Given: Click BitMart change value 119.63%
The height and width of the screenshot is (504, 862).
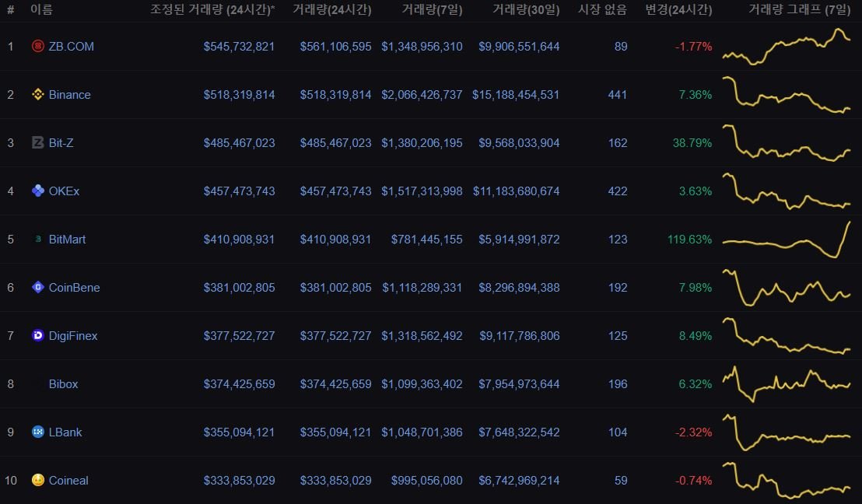Looking at the screenshot, I should 689,239.
